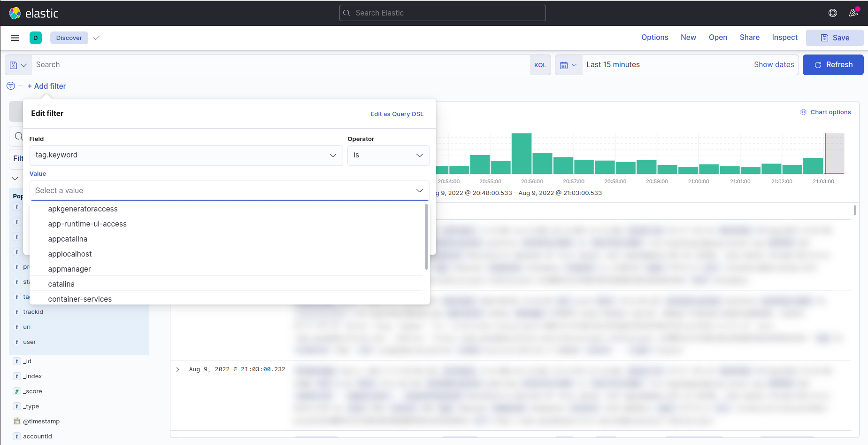
Task: Click 'Edit as Query DSL' link
Action: click(397, 114)
